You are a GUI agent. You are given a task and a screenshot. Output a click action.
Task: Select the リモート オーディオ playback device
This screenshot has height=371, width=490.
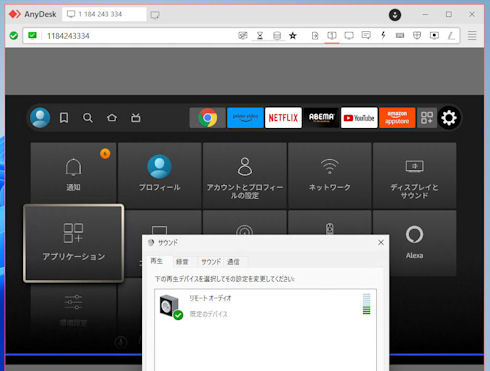coord(265,306)
